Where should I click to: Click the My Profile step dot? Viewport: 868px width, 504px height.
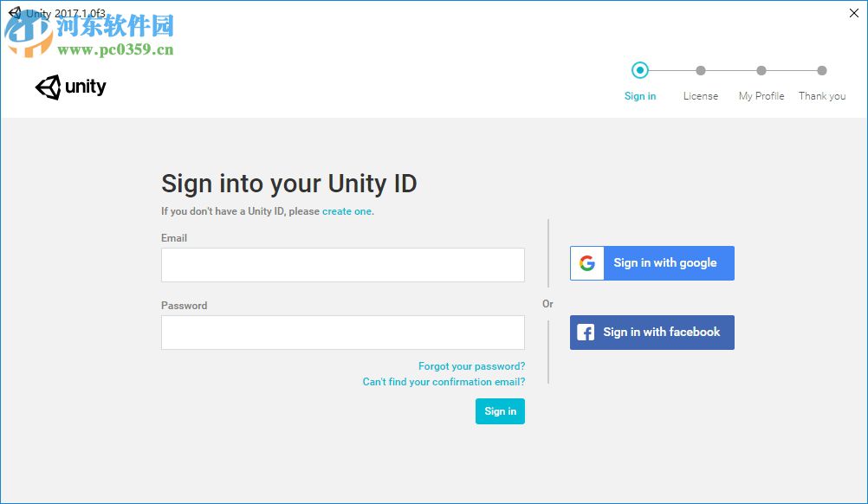pyautogui.click(x=761, y=70)
